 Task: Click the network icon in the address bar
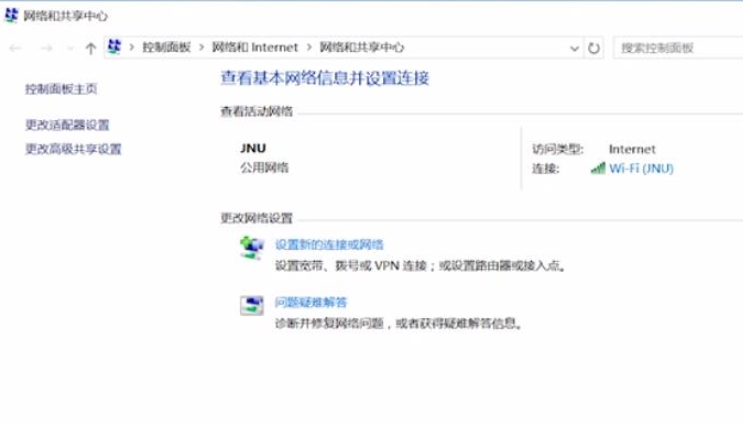115,47
